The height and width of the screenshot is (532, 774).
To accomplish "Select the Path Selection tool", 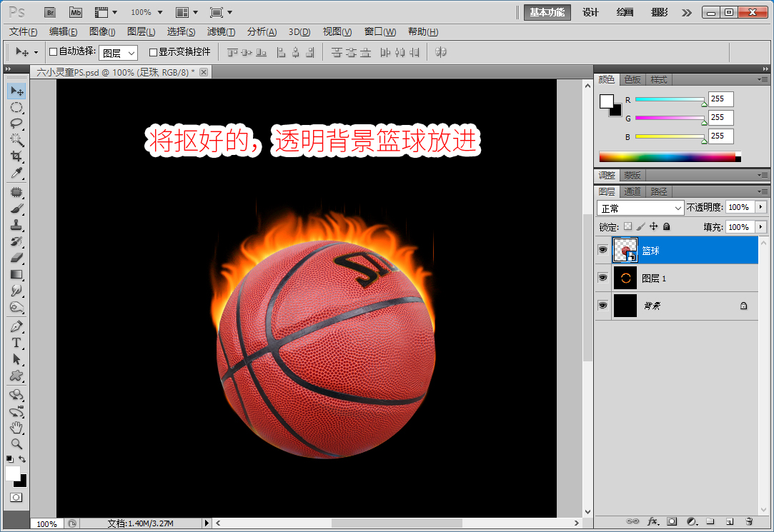I will point(16,359).
